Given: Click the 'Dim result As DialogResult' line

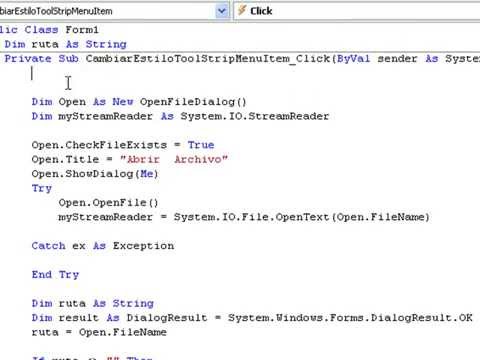Looking at the screenshot, I should tap(252, 318).
